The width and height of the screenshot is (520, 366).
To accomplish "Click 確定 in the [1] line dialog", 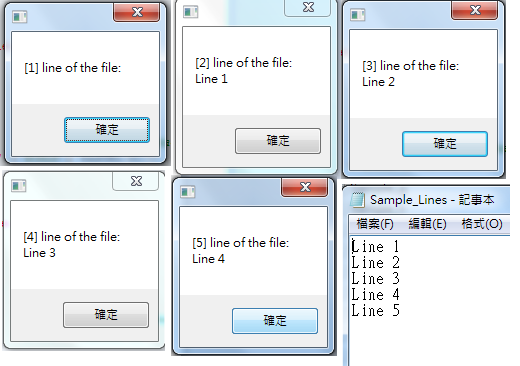I will click(x=107, y=130).
